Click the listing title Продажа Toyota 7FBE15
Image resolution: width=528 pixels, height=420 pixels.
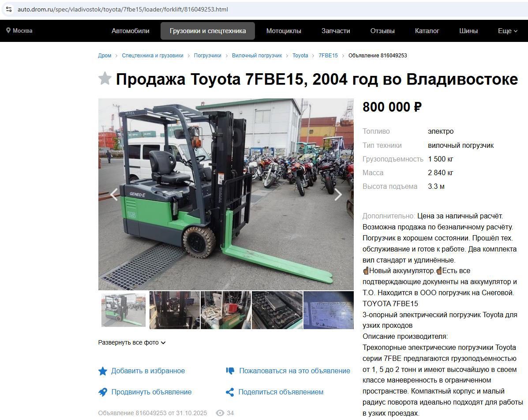coord(317,79)
